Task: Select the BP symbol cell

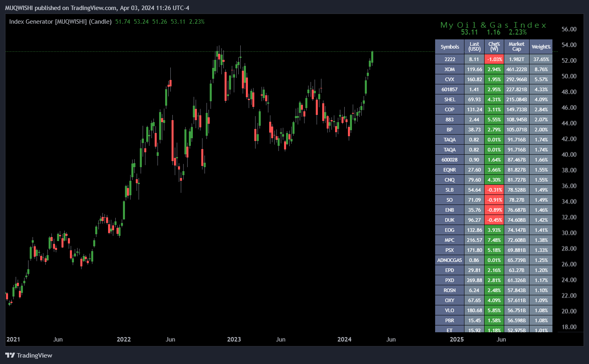Action: tap(450, 129)
